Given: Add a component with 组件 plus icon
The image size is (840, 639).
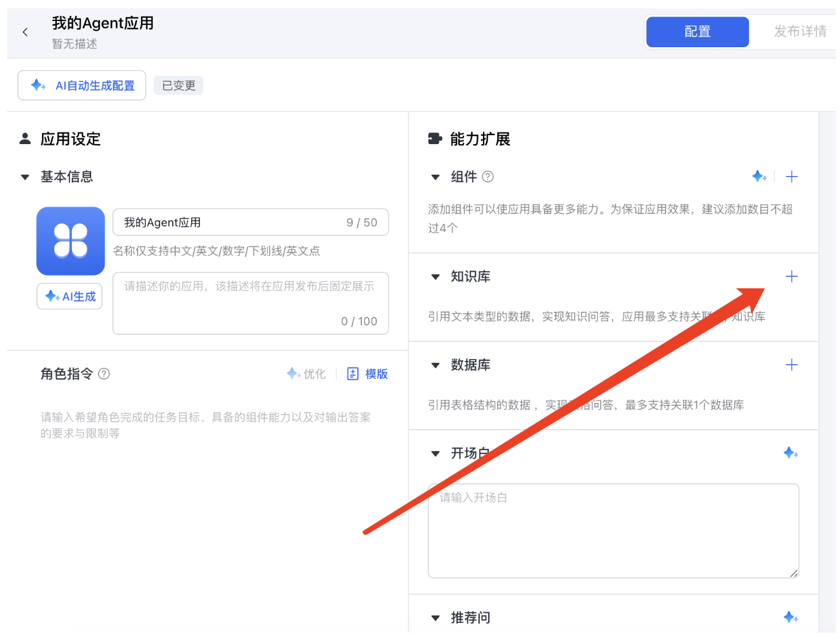Looking at the screenshot, I should (x=792, y=177).
